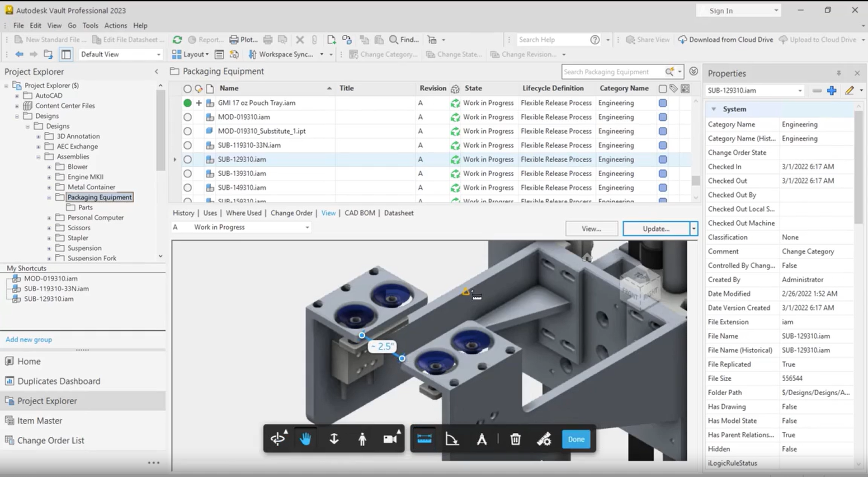Viewport: 868px width, 477px height.
Task: Open revision A Work in Progress dropdown
Action: pyautogui.click(x=241, y=227)
